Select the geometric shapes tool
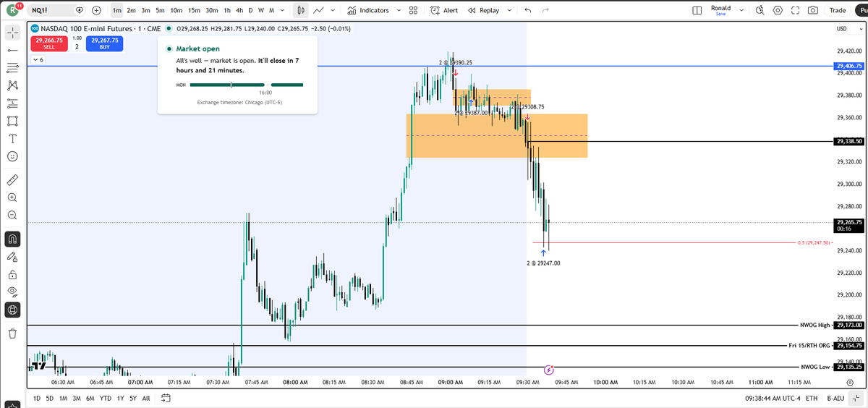The height and width of the screenshot is (408, 868). 12,121
